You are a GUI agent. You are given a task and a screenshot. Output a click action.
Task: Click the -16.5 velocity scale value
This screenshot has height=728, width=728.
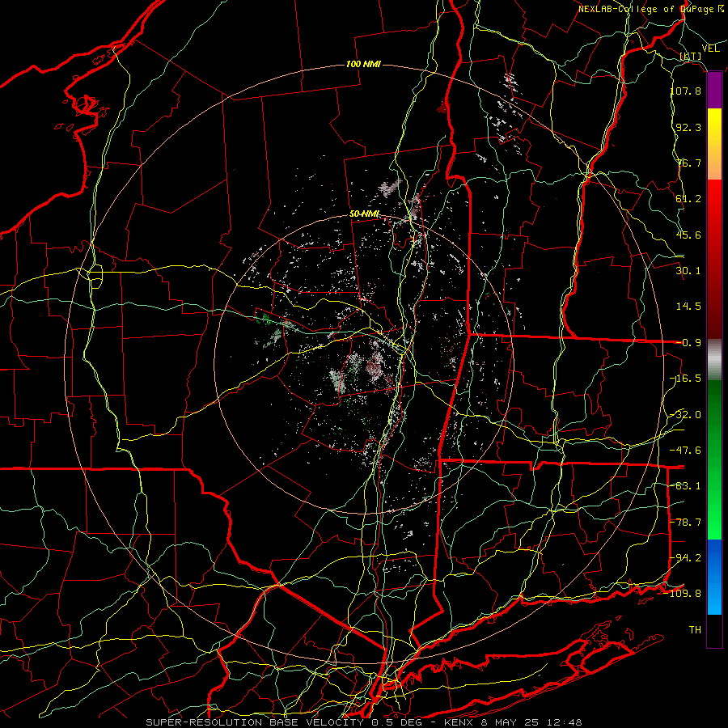click(686, 379)
